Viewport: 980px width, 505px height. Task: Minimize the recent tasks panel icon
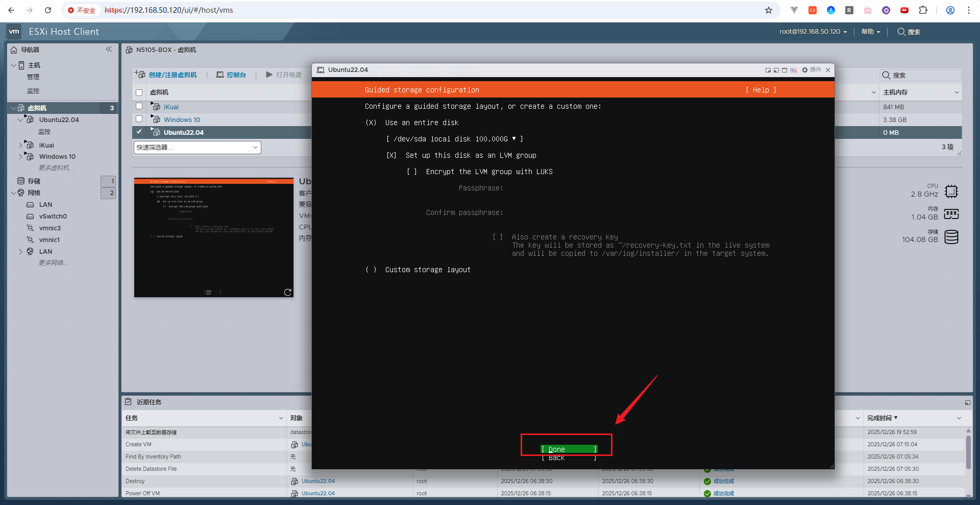tap(967, 402)
